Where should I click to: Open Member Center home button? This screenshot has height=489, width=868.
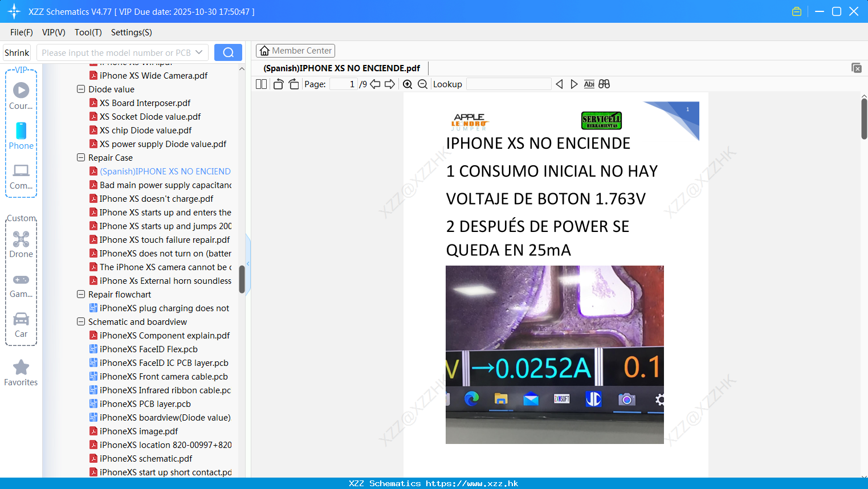295,51
